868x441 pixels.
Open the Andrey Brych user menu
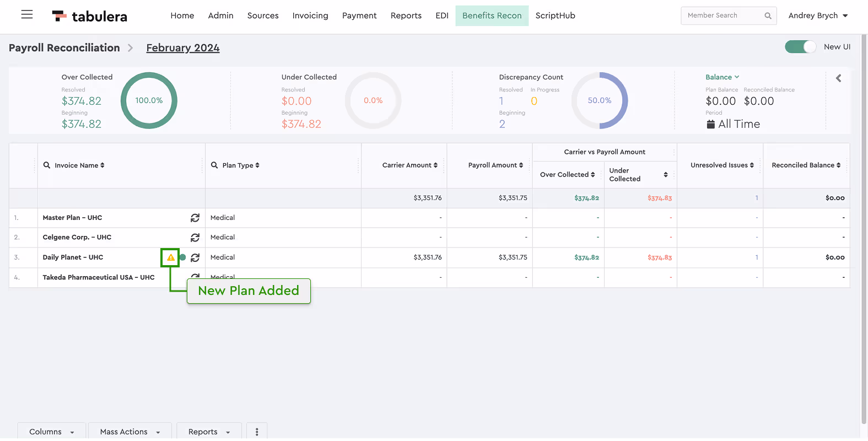818,15
